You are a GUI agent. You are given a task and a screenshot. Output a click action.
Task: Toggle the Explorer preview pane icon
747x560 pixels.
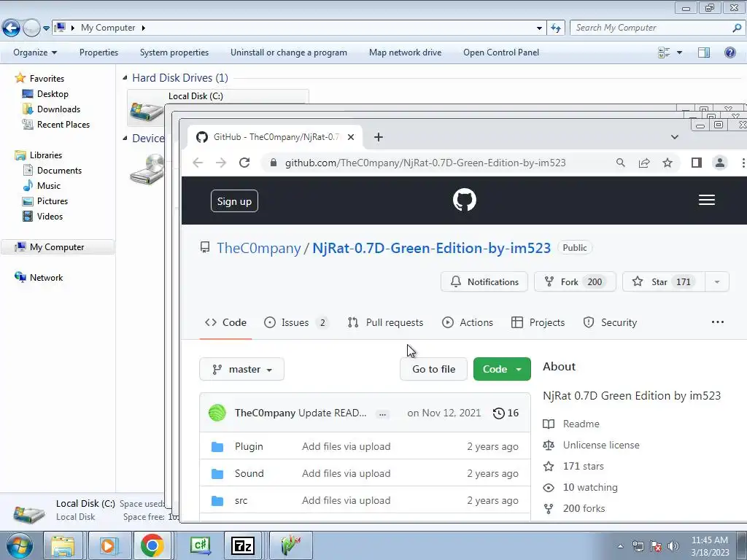point(704,52)
